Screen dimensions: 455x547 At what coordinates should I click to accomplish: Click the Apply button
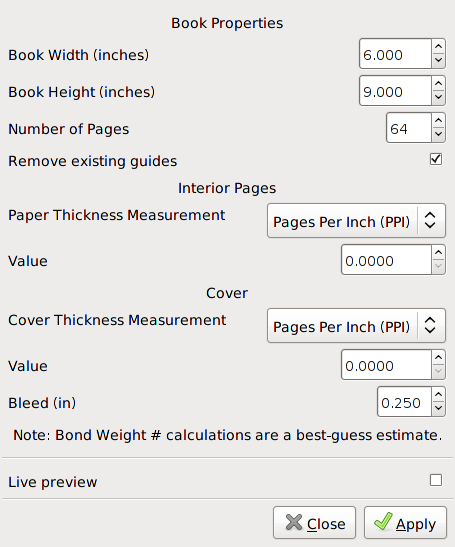click(x=405, y=523)
